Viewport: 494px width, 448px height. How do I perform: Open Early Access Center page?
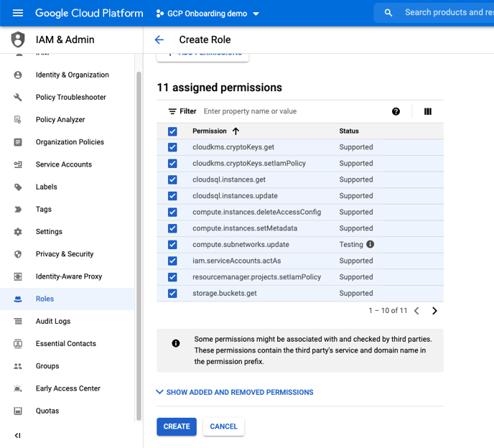tap(67, 388)
